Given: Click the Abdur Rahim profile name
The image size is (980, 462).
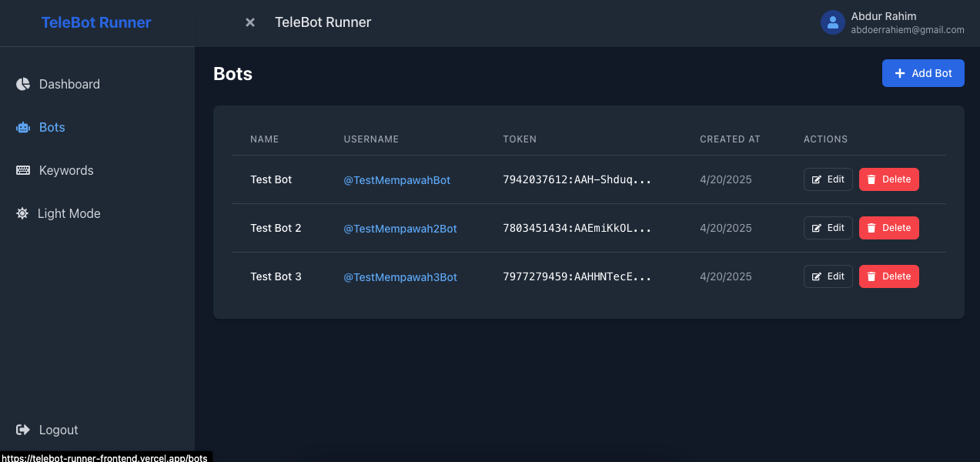Looking at the screenshot, I should (883, 16).
